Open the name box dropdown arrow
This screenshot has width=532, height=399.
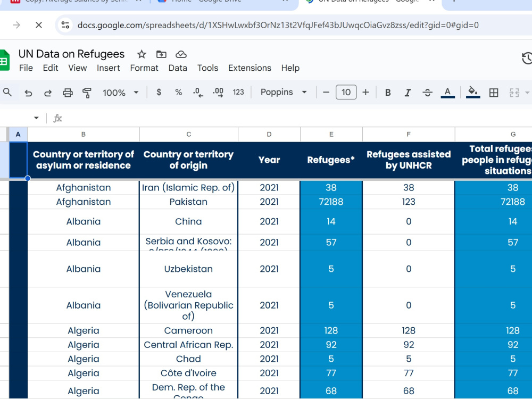point(36,118)
